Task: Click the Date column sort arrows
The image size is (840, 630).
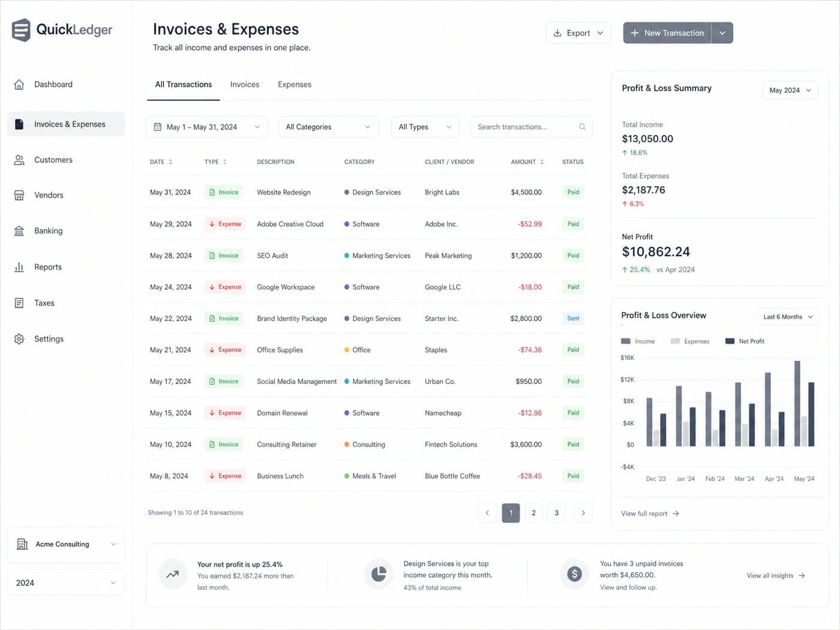Action: pyautogui.click(x=170, y=162)
